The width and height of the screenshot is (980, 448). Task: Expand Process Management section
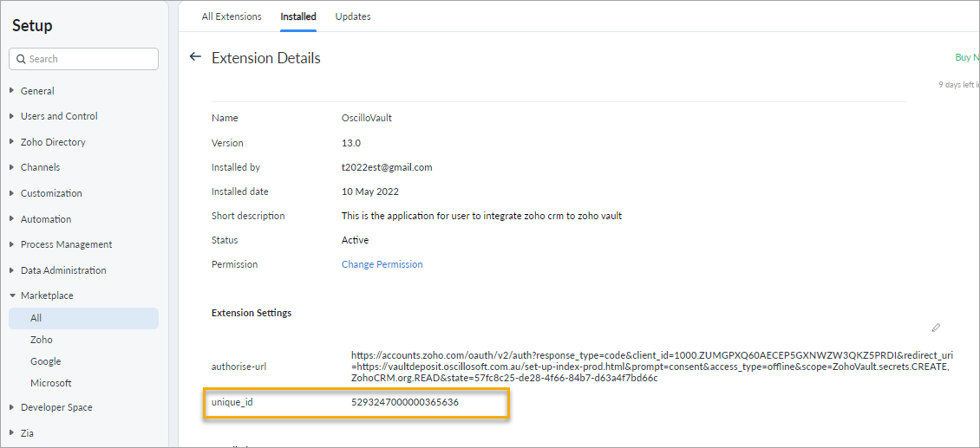12,245
